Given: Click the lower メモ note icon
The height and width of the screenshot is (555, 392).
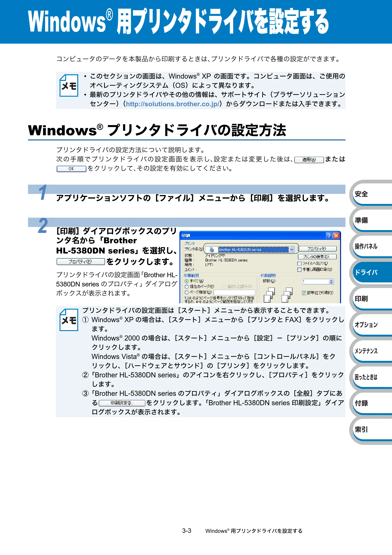Looking at the screenshot, I should click(69, 320).
